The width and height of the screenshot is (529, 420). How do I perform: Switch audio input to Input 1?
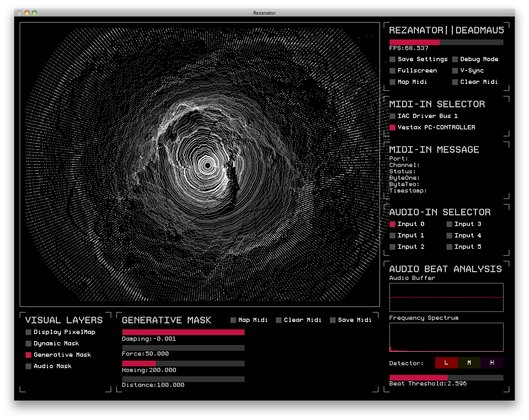click(x=393, y=235)
